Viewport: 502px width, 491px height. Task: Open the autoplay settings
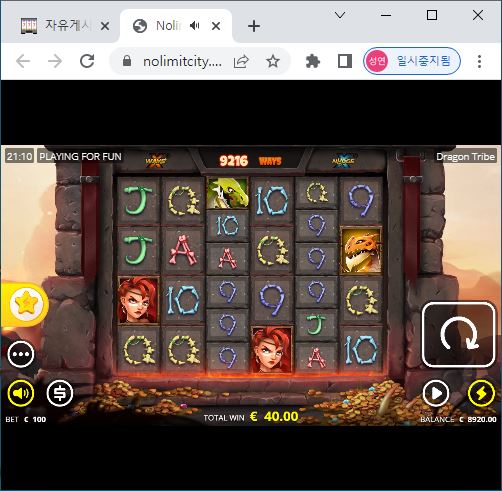[436, 394]
